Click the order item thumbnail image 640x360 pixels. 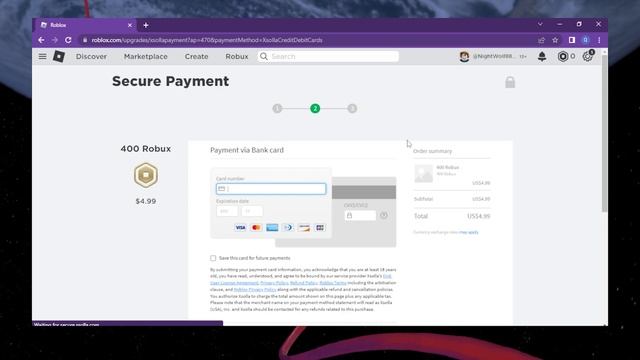[424, 173]
